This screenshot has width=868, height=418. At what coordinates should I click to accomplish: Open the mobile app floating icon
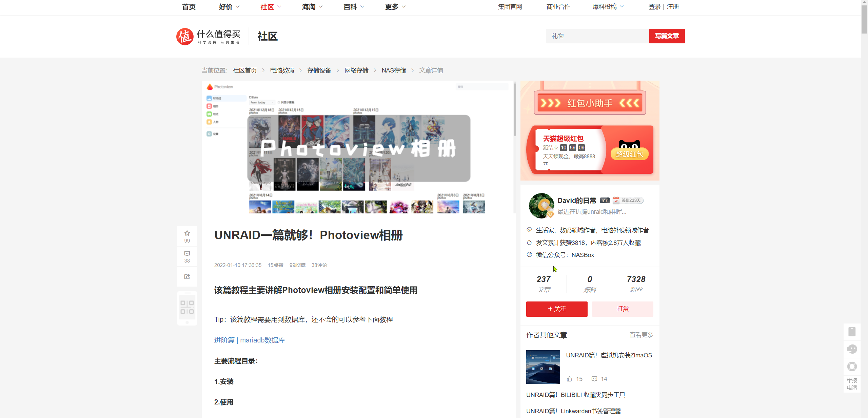coord(852,332)
